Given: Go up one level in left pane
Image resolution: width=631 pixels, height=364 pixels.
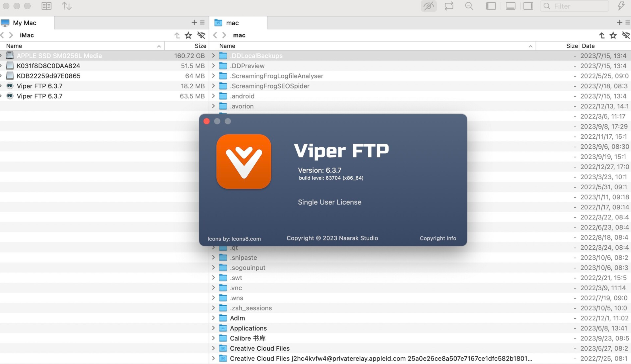Looking at the screenshot, I should pyautogui.click(x=177, y=35).
